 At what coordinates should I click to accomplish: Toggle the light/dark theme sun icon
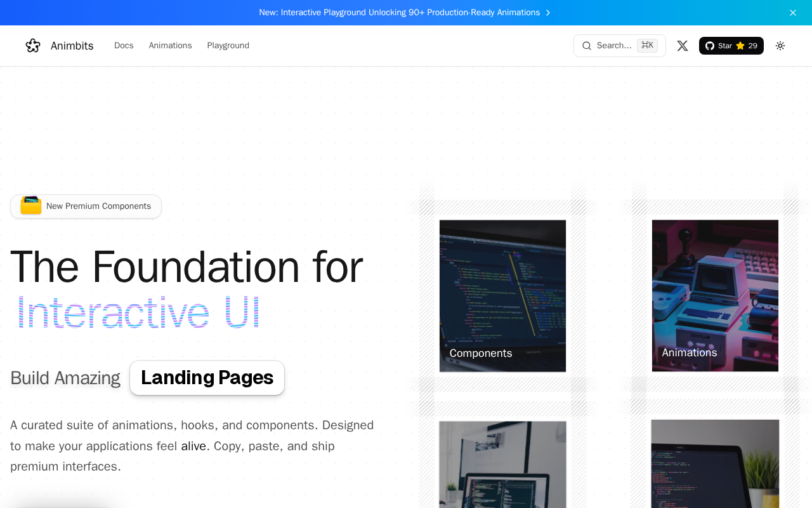click(780, 46)
